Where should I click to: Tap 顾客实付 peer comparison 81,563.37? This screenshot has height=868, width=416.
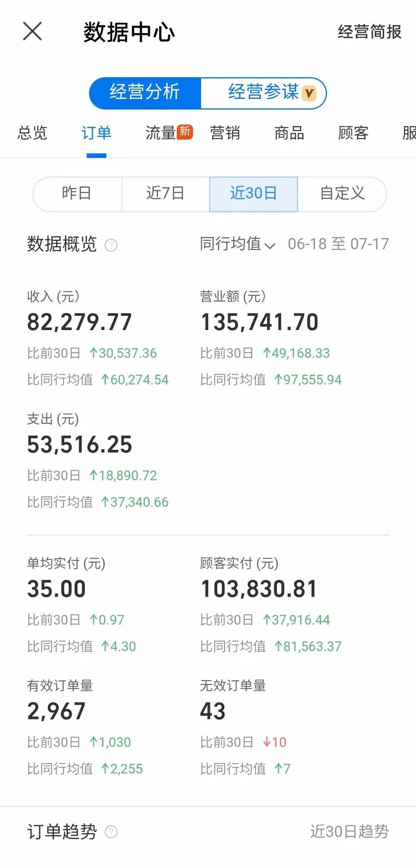(308, 646)
